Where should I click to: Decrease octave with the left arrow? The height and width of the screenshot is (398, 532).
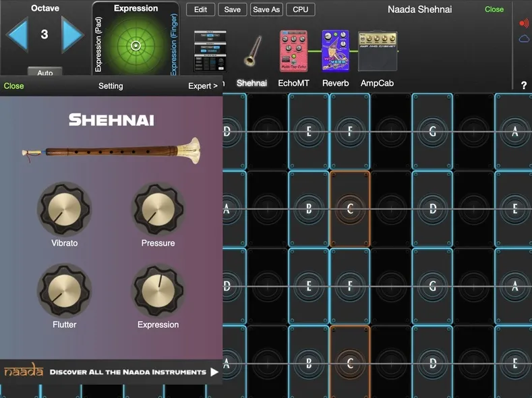17,35
